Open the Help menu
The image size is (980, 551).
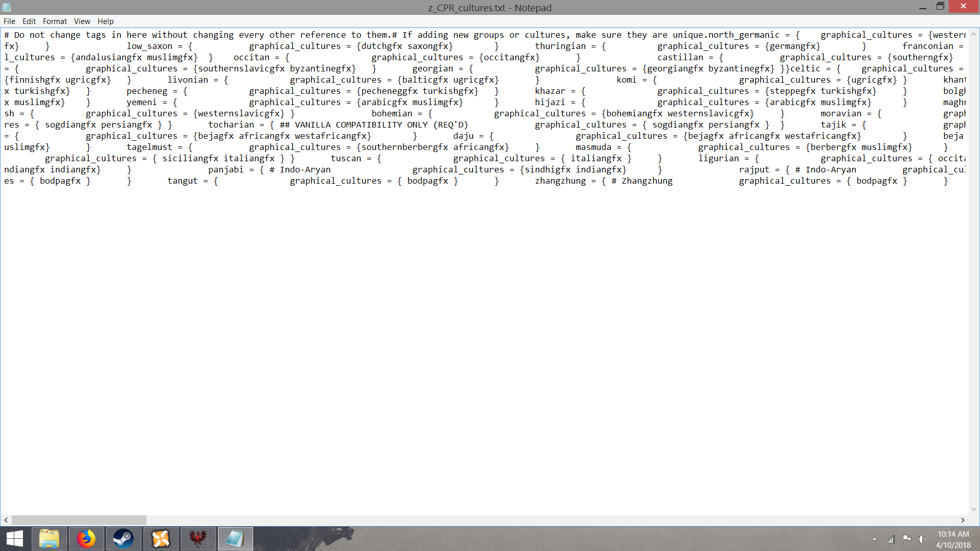point(106,21)
